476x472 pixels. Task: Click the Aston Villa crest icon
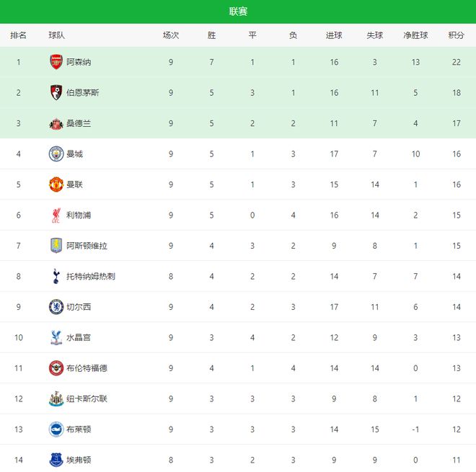(x=56, y=246)
